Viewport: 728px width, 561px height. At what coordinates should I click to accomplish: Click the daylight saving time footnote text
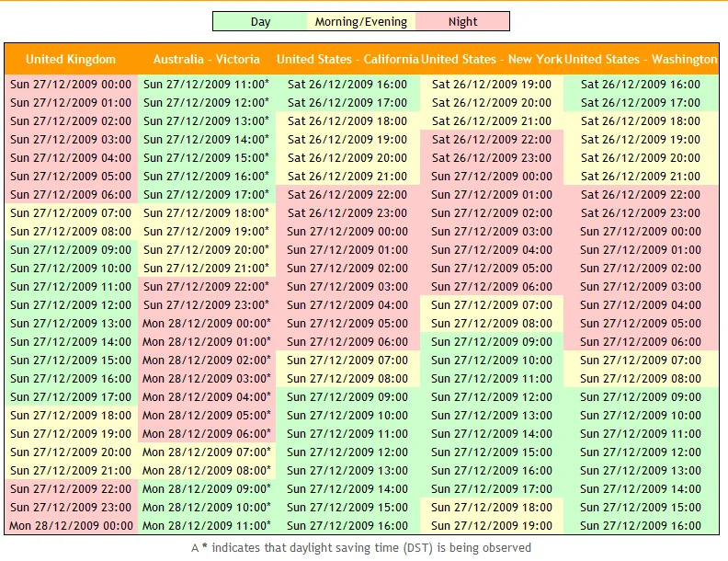click(361, 548)
